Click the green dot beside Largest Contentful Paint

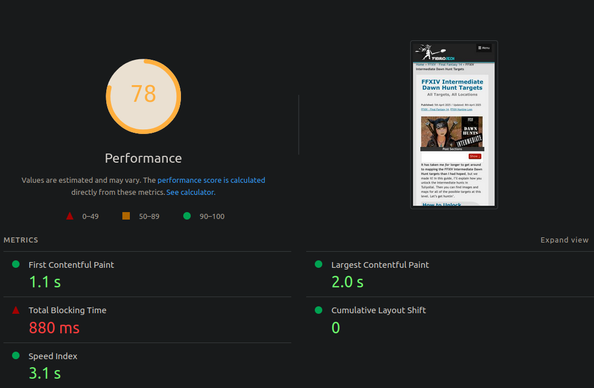[x=318, y=264]
